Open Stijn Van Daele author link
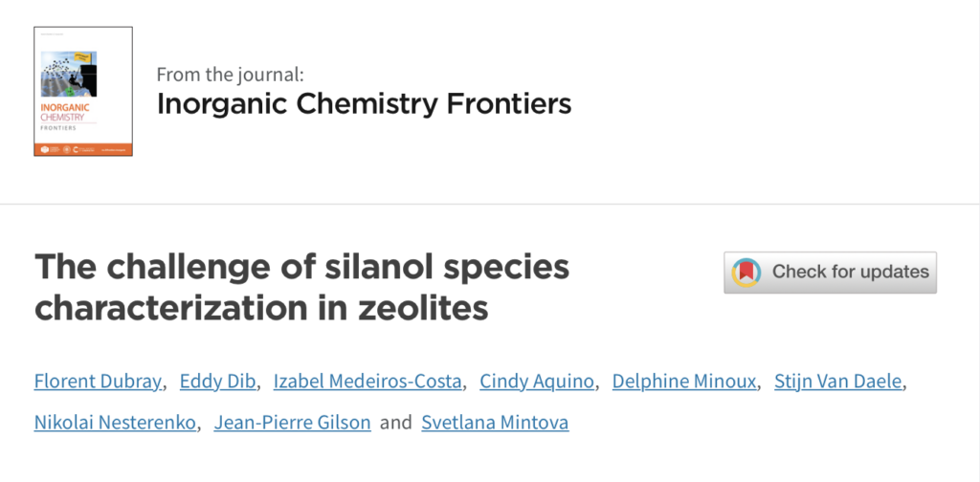Viewport: 980px width, 482px height. tap(838, 381)
